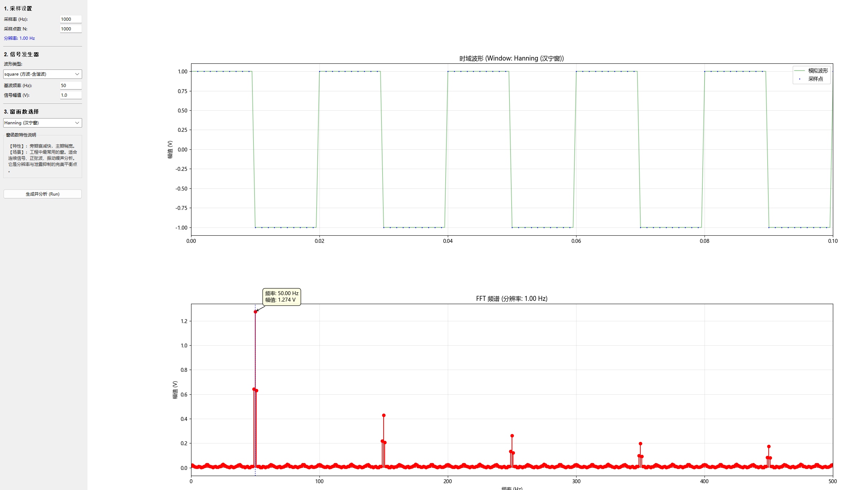868x490 pixels.
Task: Click the 250 Hz harmonic peak dot
Action: pos(512,436)
